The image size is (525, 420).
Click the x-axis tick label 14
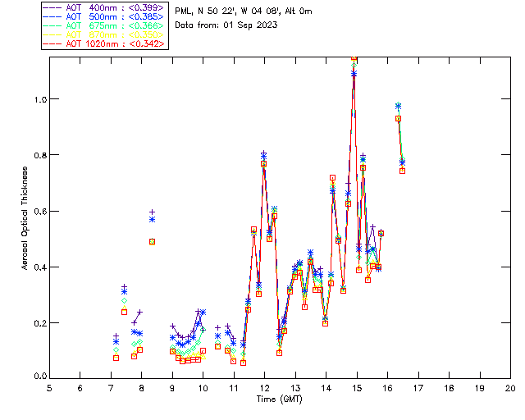326,388
